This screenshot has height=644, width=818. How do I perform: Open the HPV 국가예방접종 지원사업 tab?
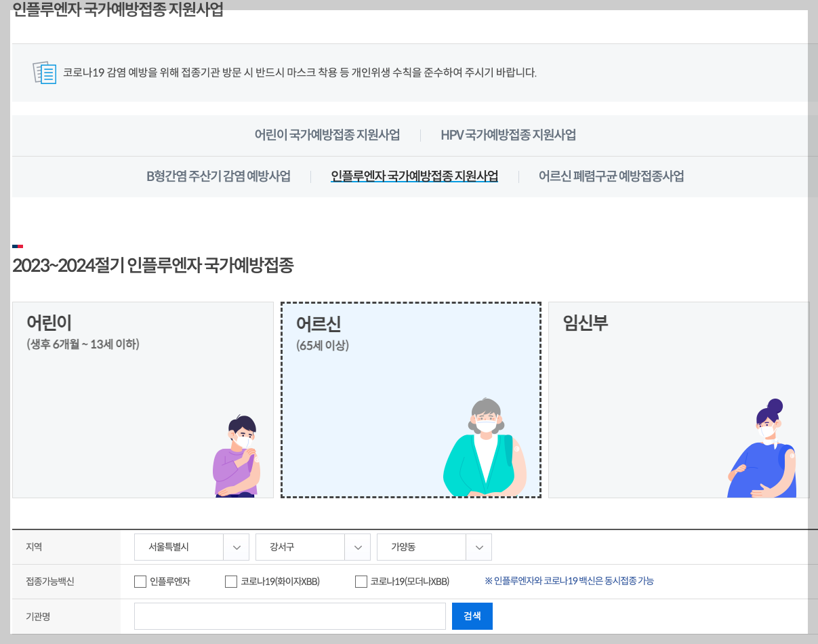coord(509,135)
